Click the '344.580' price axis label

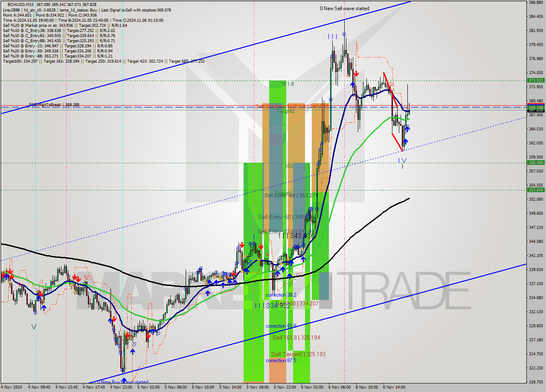536,242
